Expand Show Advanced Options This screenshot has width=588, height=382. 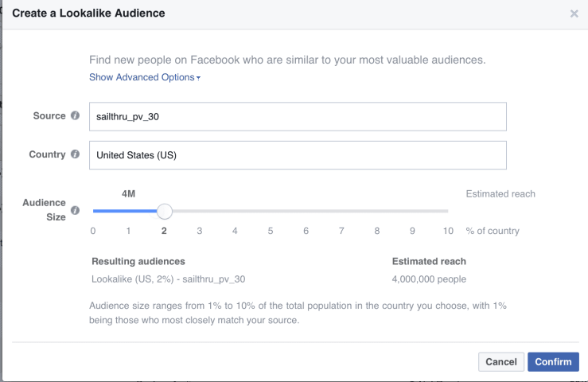tap(144, 77)
